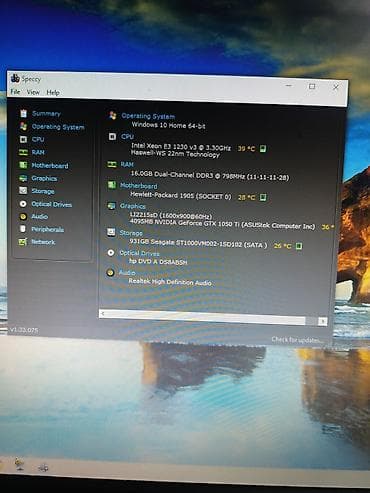Click the Storage icon in summary pane
Image resolution: width=370 pixels, height=493 pixels.
[x=111, y=232]
